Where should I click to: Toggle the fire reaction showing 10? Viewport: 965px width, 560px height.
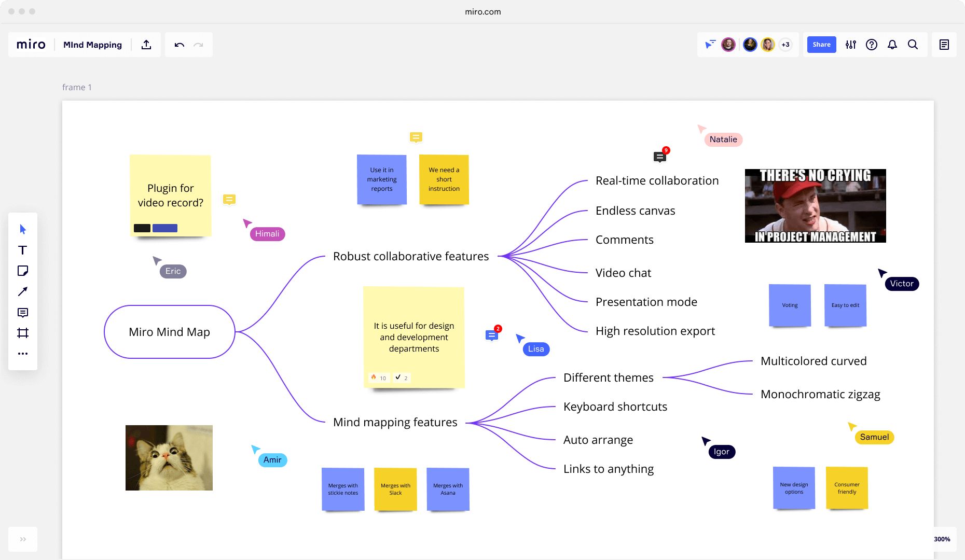point(378,377)
